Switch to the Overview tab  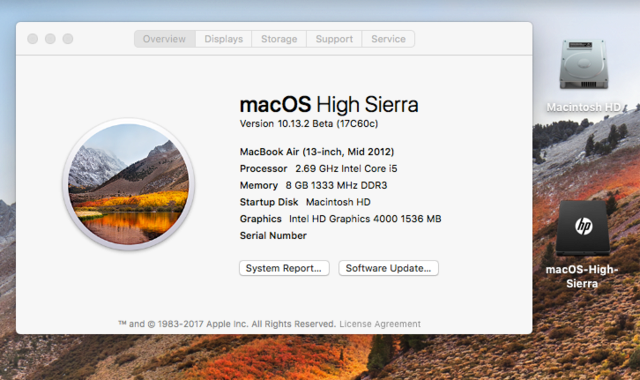[x=164, y=39]
